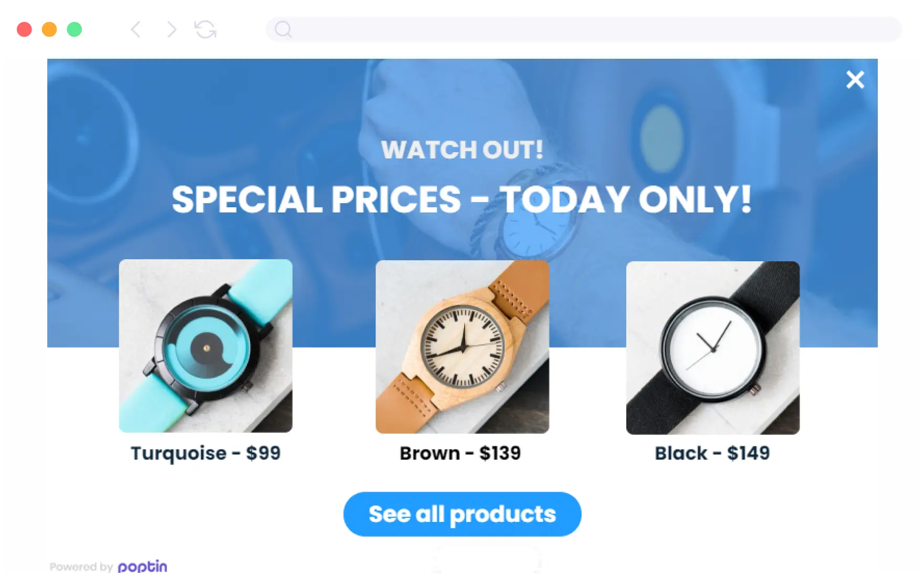Click the Brown - $139 label

point(460,453)
